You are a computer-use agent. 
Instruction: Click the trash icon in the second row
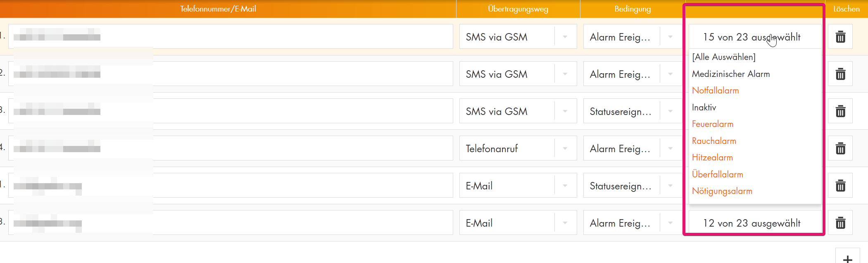click(840, 74)
